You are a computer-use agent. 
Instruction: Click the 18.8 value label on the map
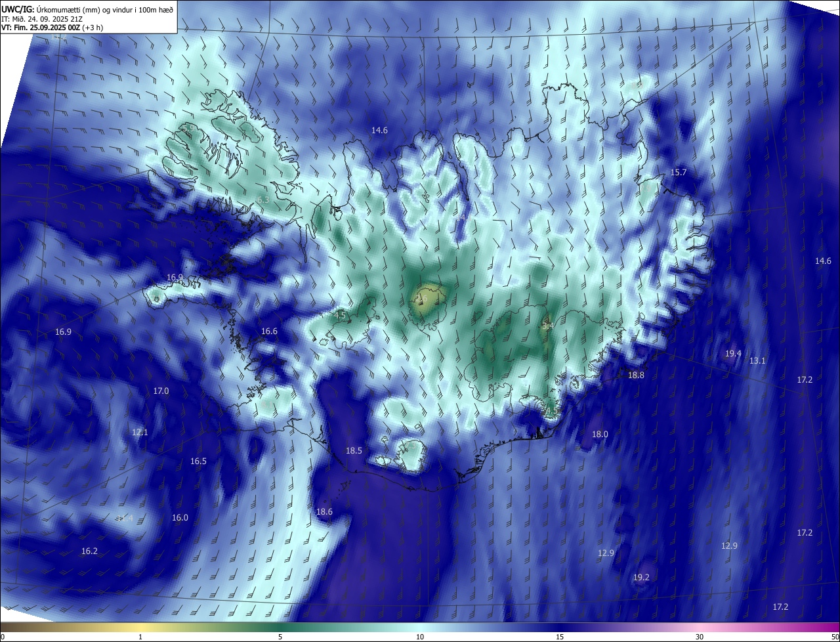pyautogui.click(x=636, y=375)
